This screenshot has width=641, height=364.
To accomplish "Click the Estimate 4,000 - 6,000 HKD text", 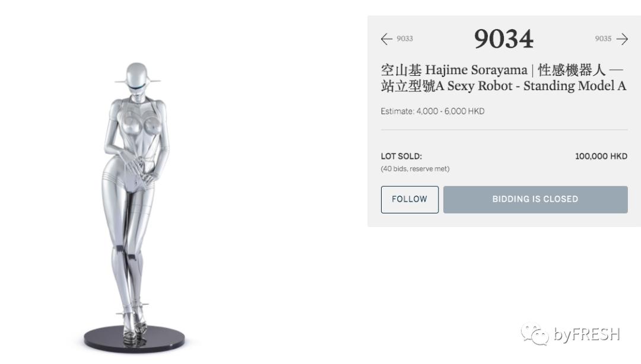I will [433, 111].
